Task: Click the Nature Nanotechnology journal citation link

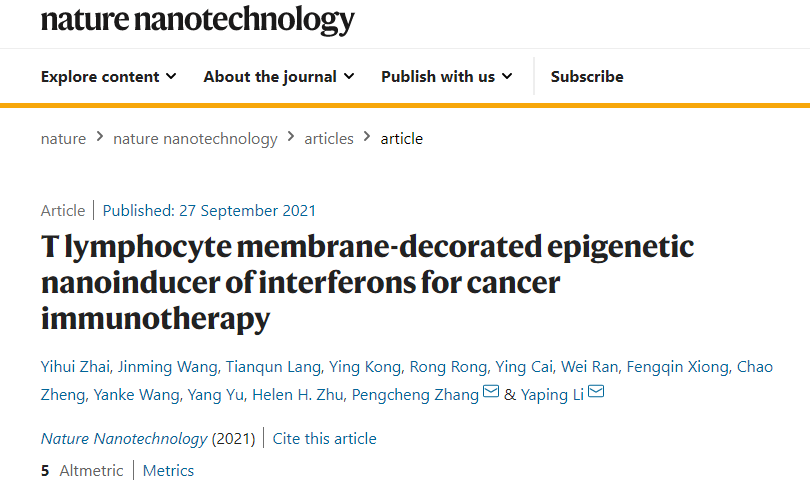Action: pos(124,438)
